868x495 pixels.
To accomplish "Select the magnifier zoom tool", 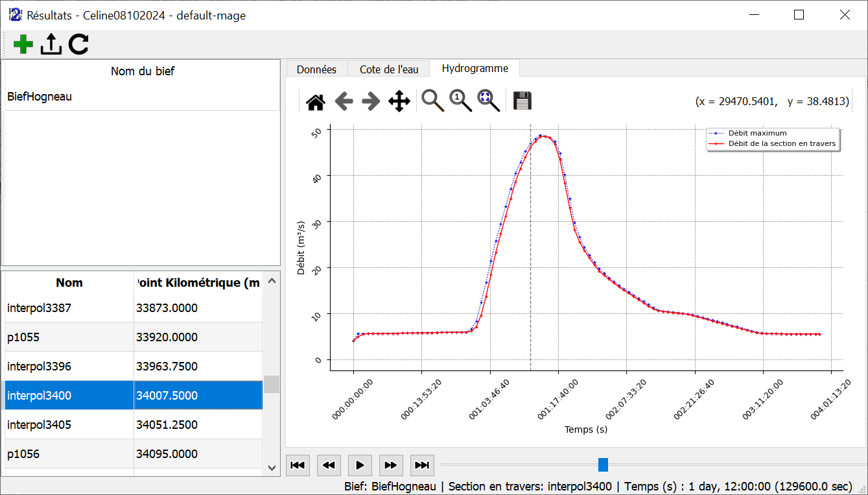I will pyautogui.click(x=432, y=101).
